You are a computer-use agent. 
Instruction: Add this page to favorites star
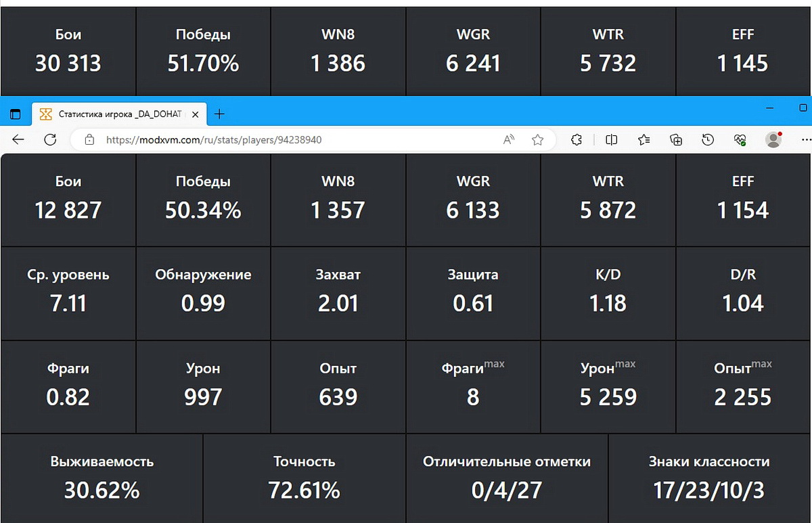(538, 140)
